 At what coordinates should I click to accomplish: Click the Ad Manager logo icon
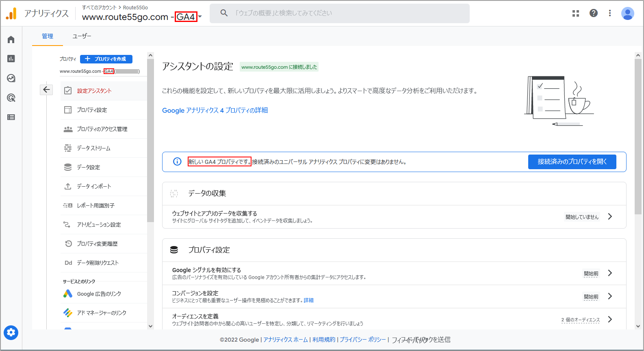68,313
